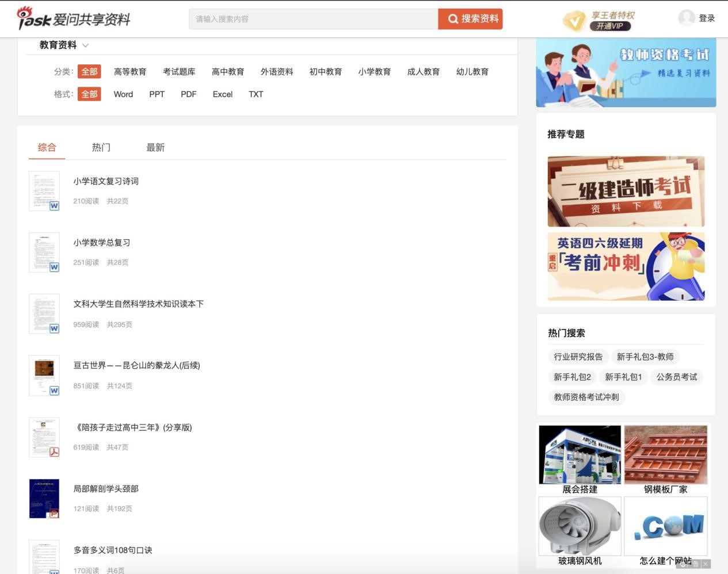Open document 小学语文复习诗词
Viewport: 728px width, 574px height.
[106, 181]
